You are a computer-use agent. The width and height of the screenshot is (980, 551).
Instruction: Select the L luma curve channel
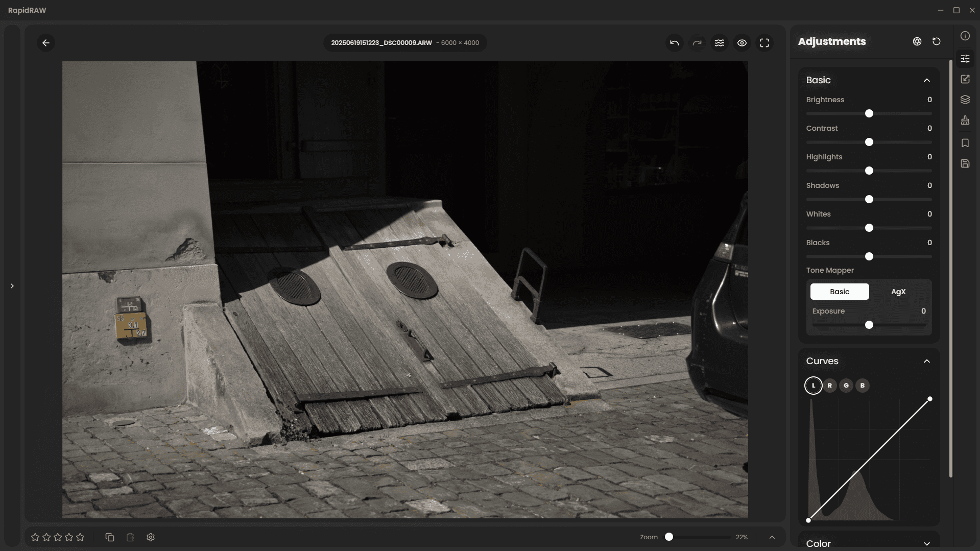(x=814, y=386)
